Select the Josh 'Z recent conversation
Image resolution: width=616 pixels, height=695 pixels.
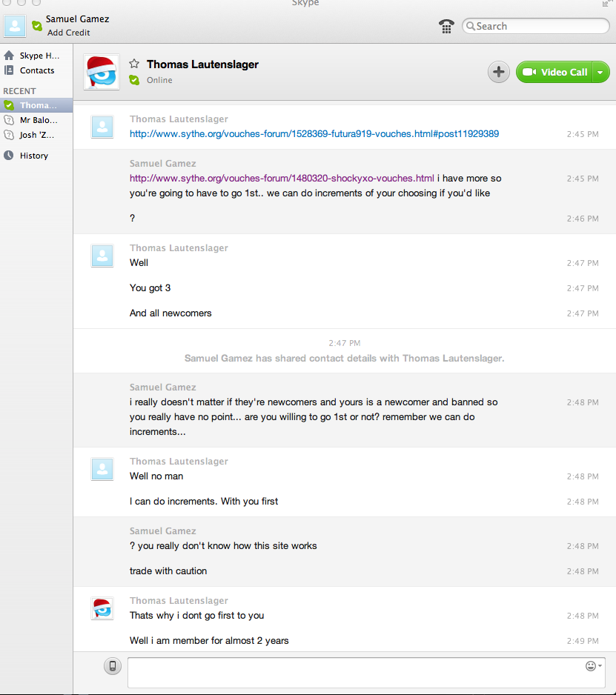pyautogui.click(x=36, y=135)
